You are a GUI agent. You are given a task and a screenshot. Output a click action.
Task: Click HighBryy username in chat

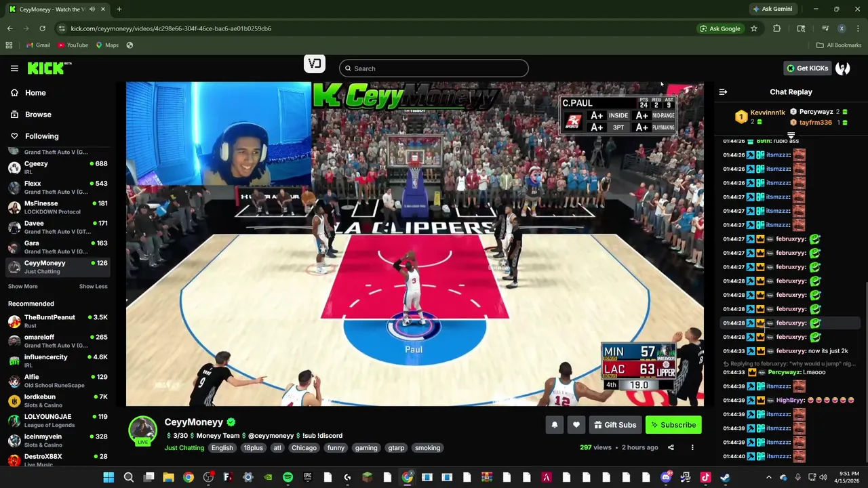[791, 401]
